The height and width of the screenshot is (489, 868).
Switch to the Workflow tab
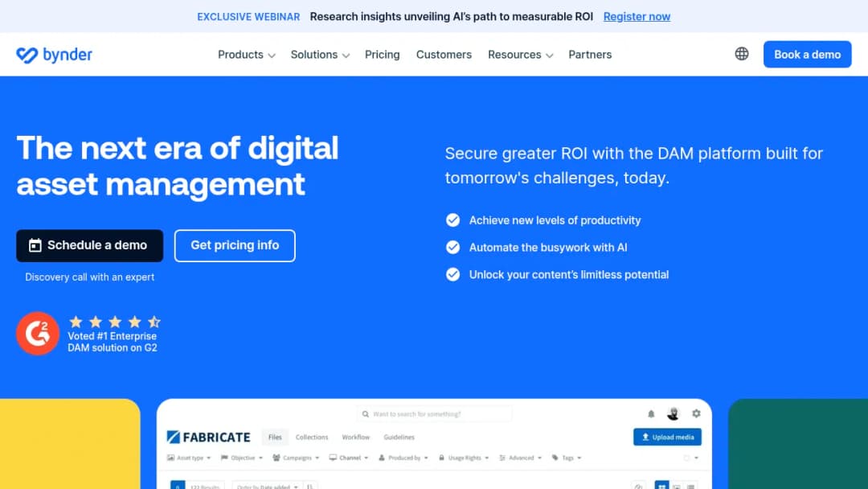coord(356,438)
